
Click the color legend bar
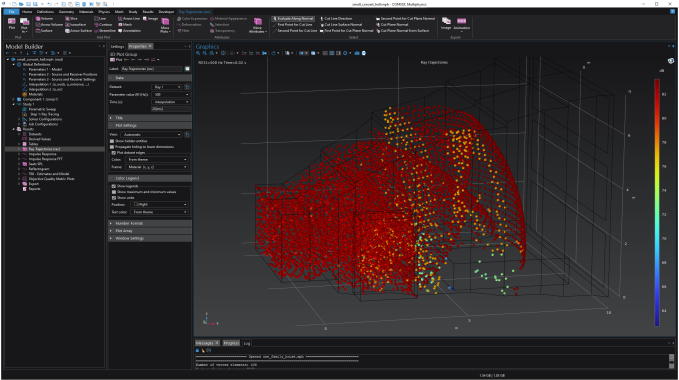(657, 202)
